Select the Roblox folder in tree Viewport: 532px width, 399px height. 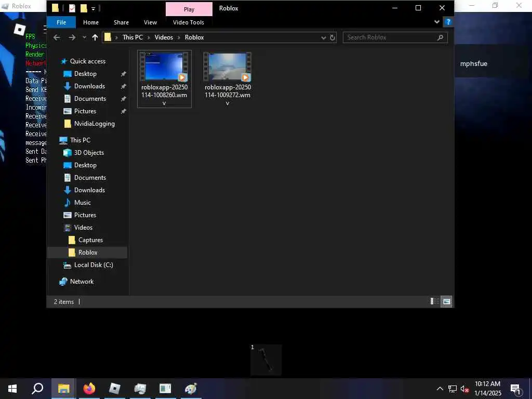[87, 252]
